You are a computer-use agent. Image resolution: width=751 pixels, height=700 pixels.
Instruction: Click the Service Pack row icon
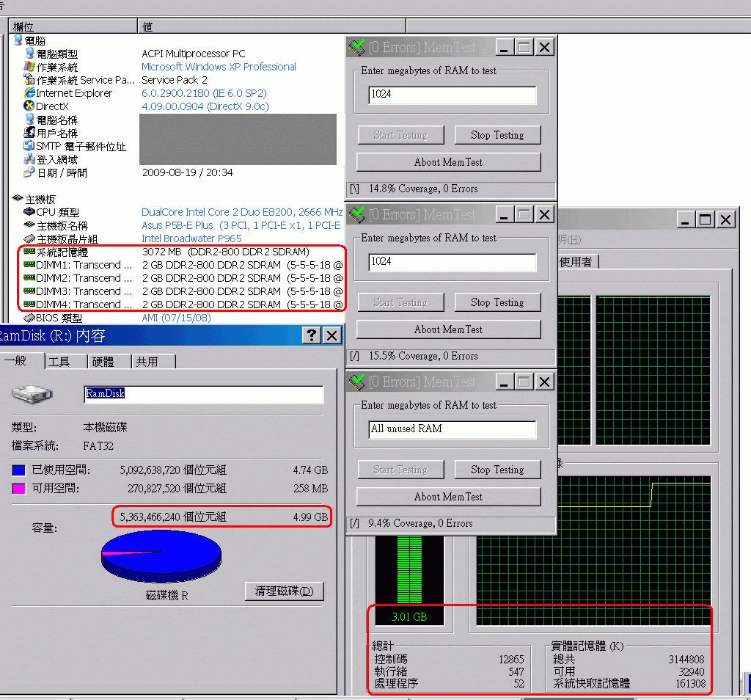29,79
